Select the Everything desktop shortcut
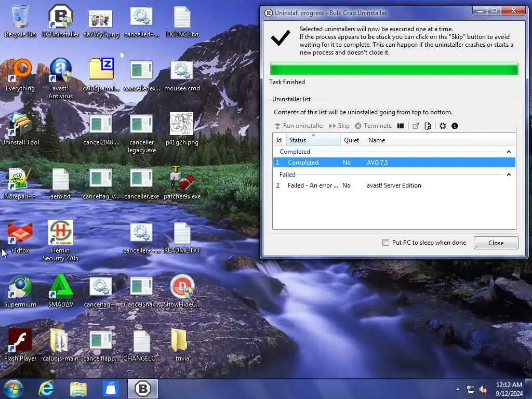Image resolution: width=532 pixels, height=399 pixels. (20, 75)
